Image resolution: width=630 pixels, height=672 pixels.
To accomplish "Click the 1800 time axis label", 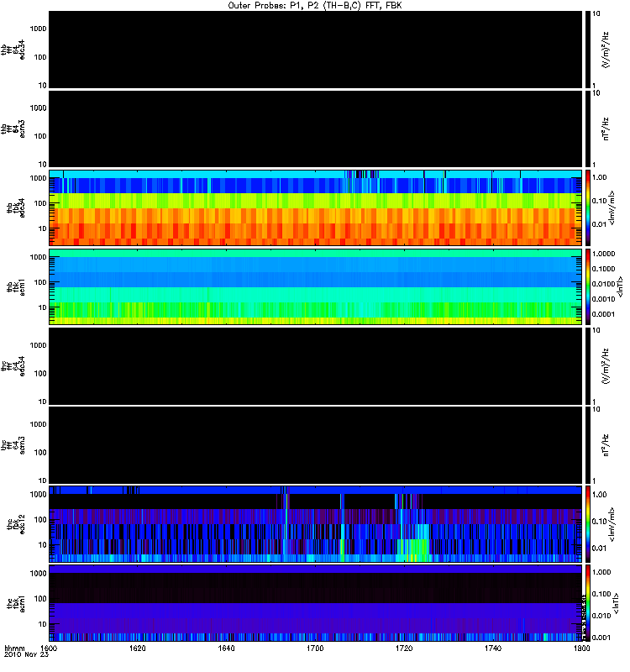I will coord(581,648).
